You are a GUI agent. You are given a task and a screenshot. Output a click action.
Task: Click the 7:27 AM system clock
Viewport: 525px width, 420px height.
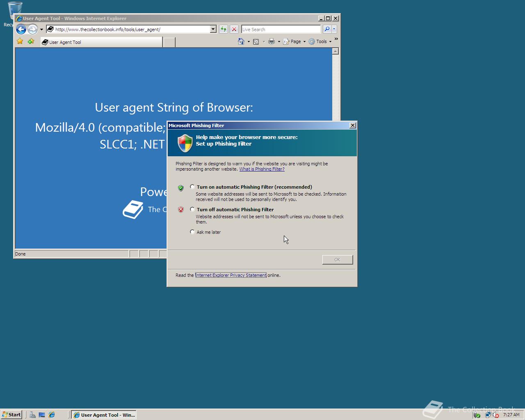click(511, 415)
